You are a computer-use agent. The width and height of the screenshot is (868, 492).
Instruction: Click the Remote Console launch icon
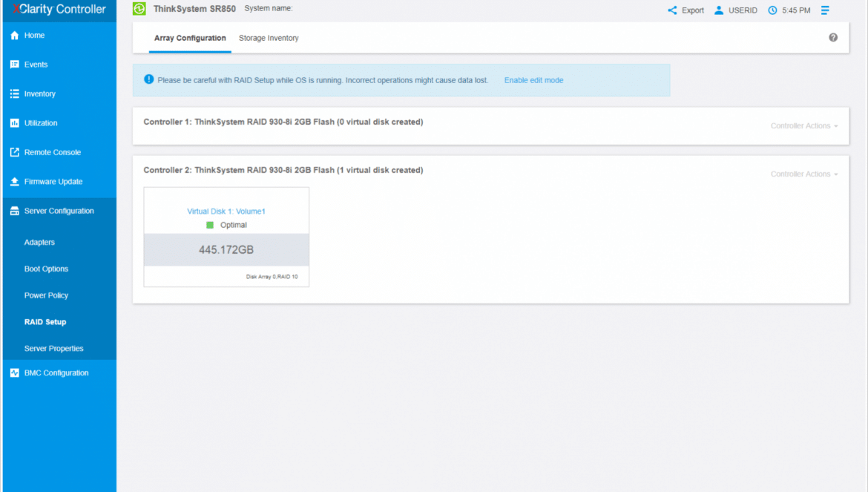pos(14,152)
